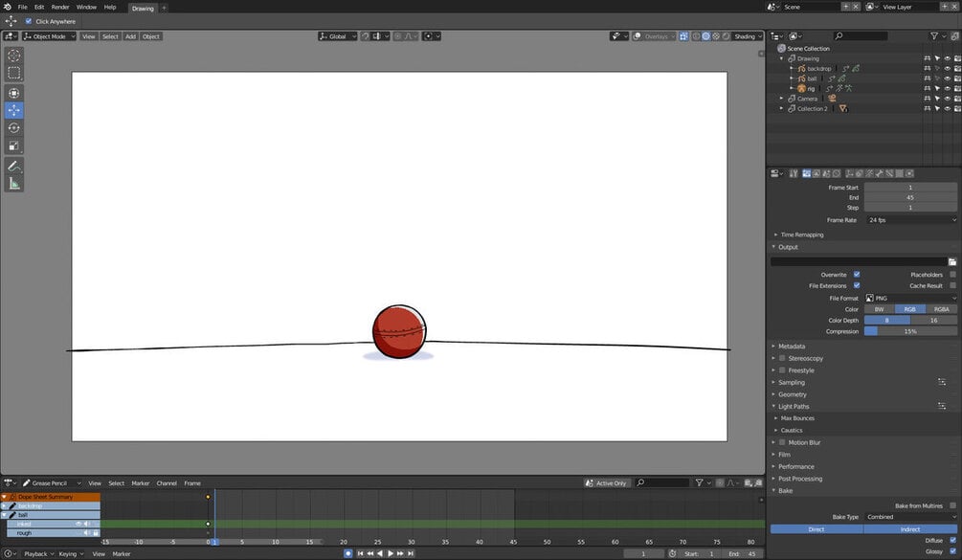962x560 pixels.
Task: Open the Render menu
Action: (x=60, y=7)
